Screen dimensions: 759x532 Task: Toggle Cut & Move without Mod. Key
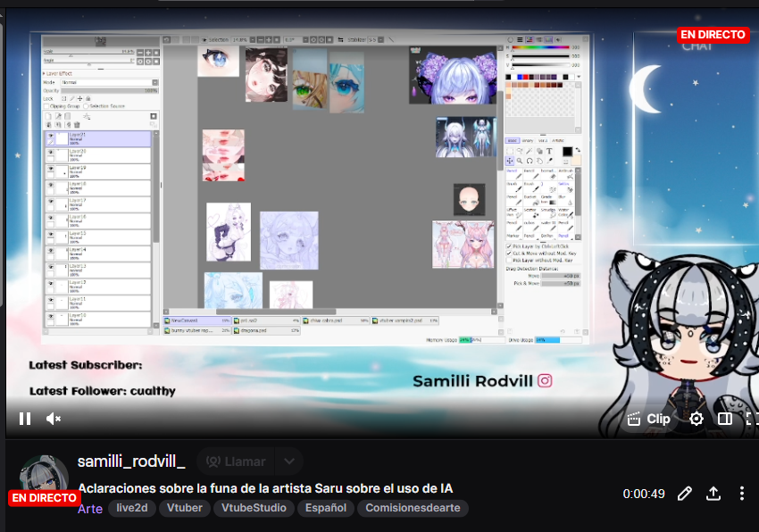coord(509,254)
